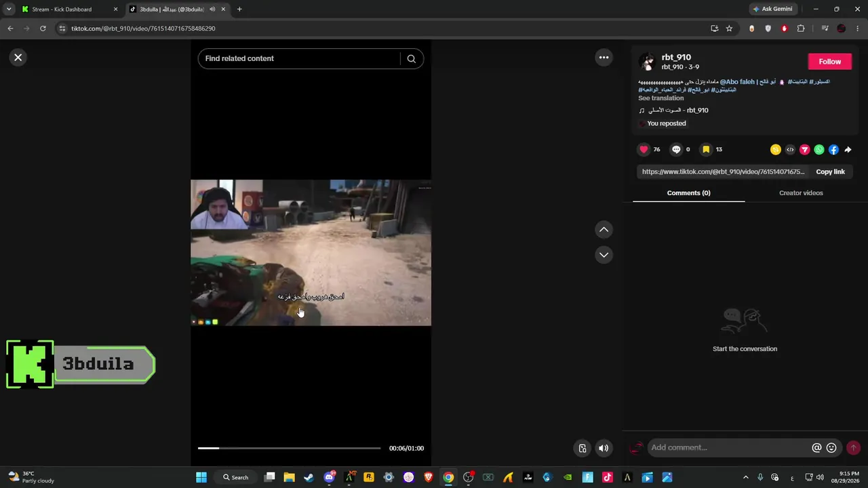Open more share options arrow
Viewport: 868px width, 488px height.
[848, 150]
